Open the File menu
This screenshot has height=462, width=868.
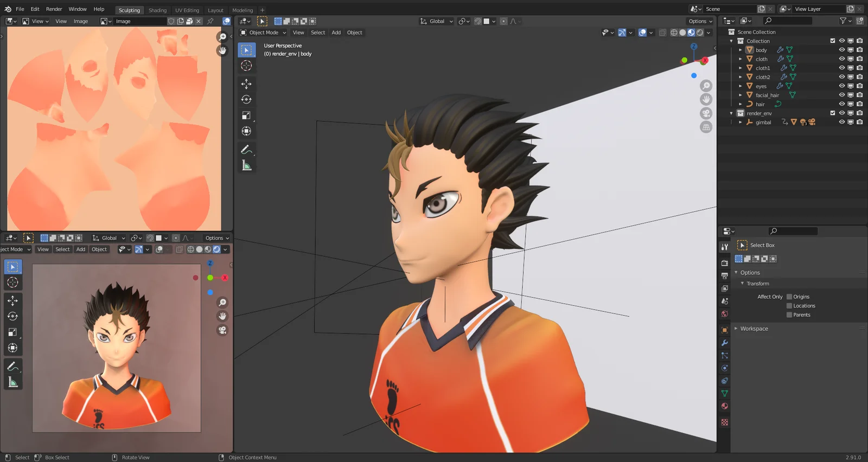pyautogui.click(x=20, y=9)
